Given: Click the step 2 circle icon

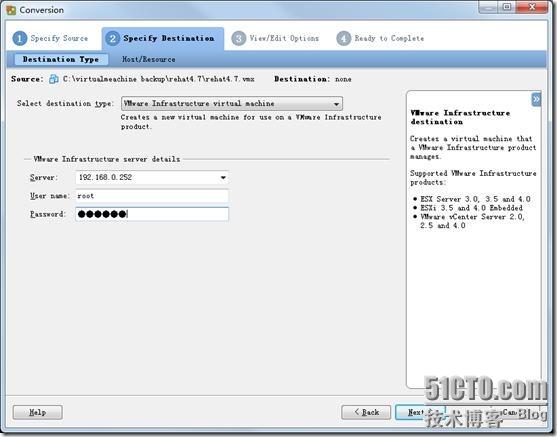Looking at the screenshot, I should coord(113,38).
